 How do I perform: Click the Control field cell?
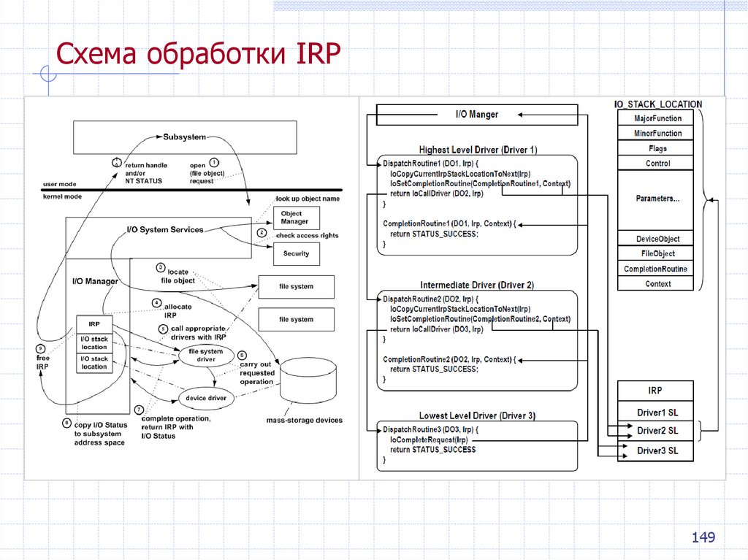click(x=655, y=163)
